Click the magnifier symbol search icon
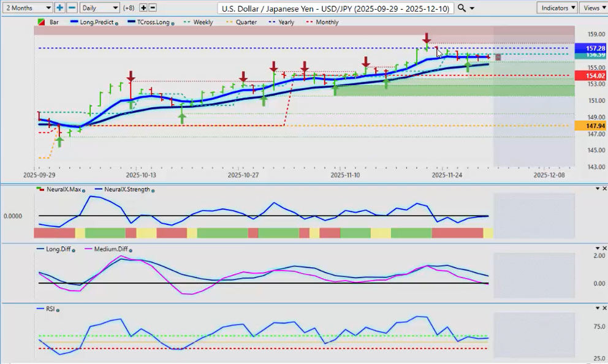 (x=462, y=8)
